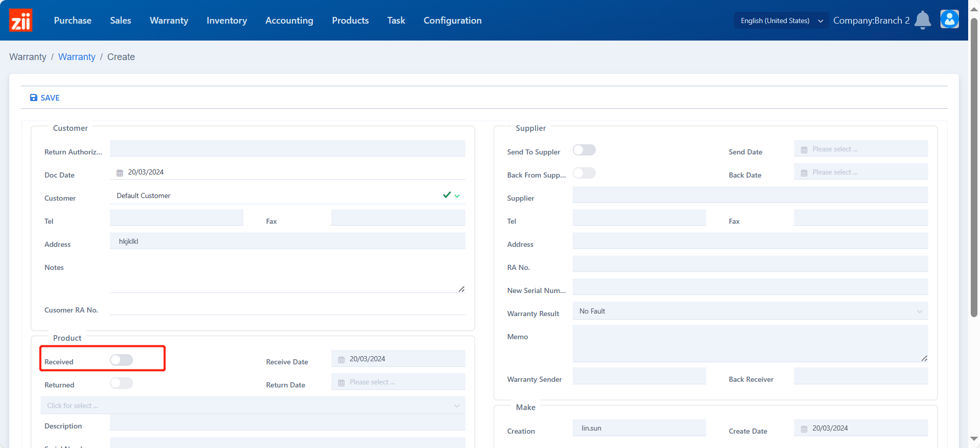The image size is (980, 448).
Task: Enable the Received switch
Action: click(x=121, y=360)
